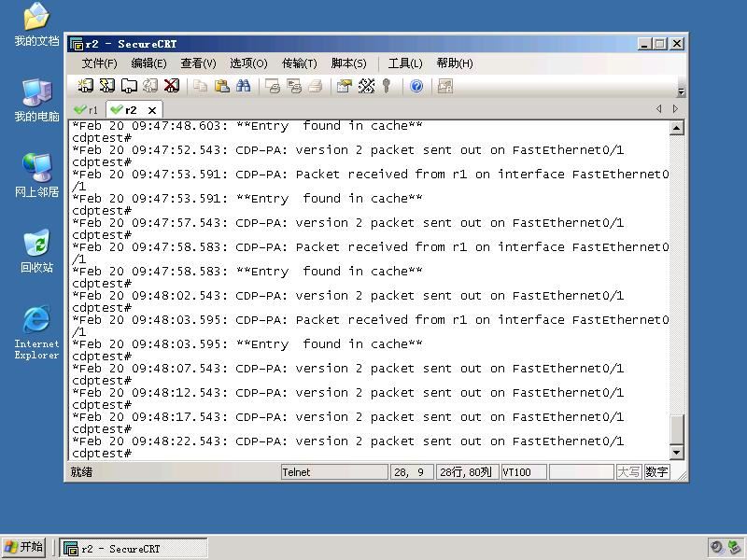Maximize the SecureCRT window
This screenshot has height=560, width=747.
(660, 44)
